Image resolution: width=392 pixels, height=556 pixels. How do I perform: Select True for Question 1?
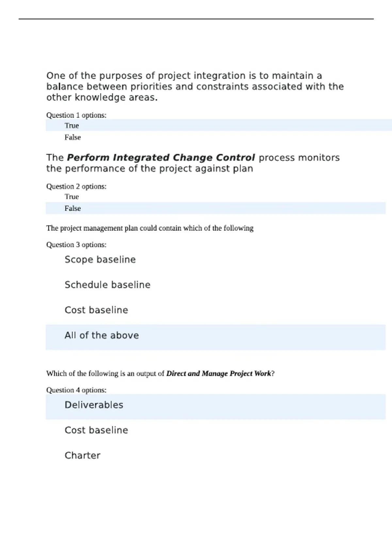pos(219,125)
